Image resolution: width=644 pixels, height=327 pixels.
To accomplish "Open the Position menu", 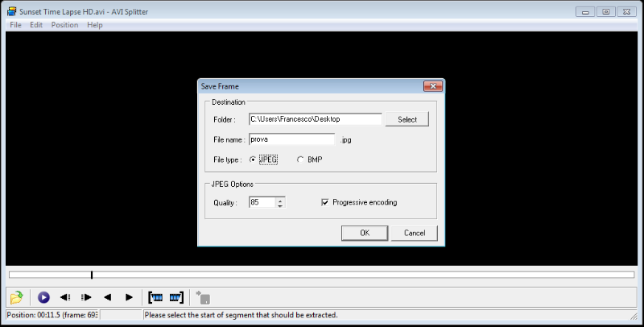I will pos(64,25).
